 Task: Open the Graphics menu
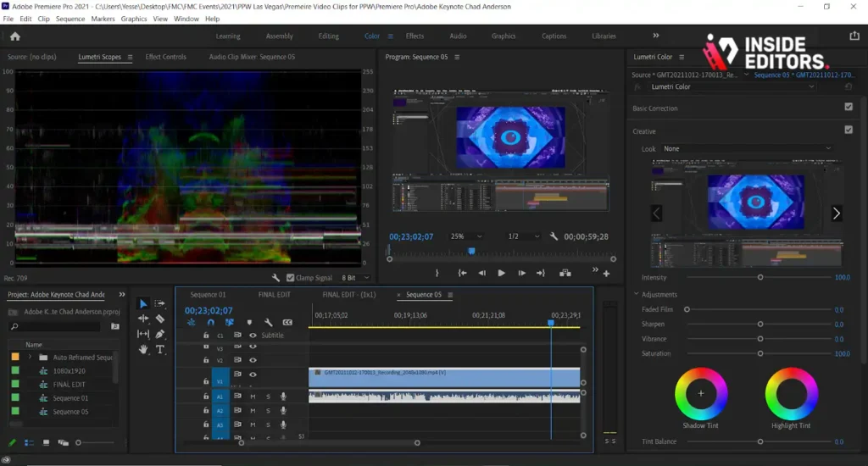click(134, 19)
